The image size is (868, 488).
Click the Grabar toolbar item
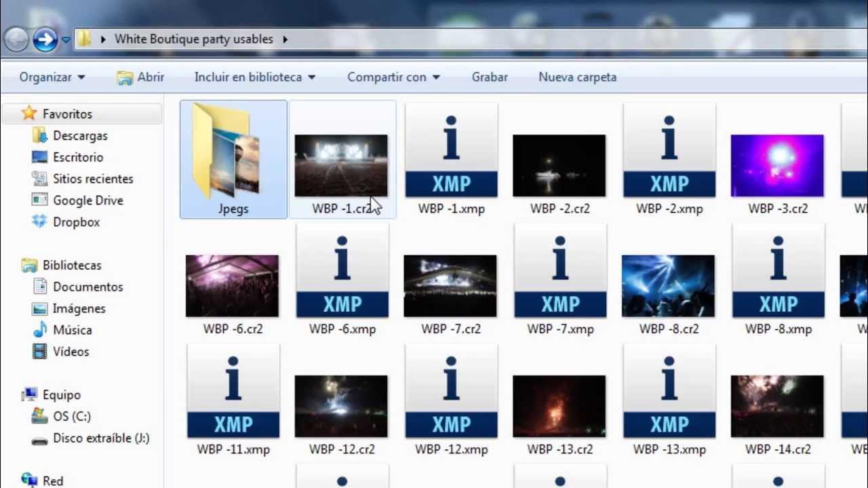tap(490, 77)
